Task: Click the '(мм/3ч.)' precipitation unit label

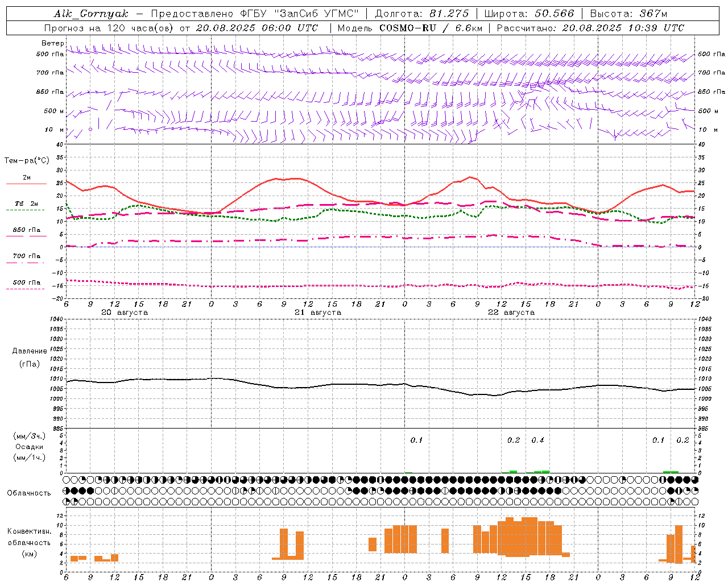Action: 29,436
